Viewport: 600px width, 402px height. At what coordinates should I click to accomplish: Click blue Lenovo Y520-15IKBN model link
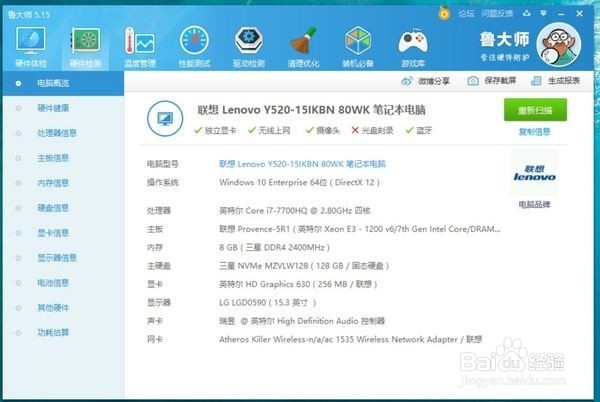[x=302, y=164]
